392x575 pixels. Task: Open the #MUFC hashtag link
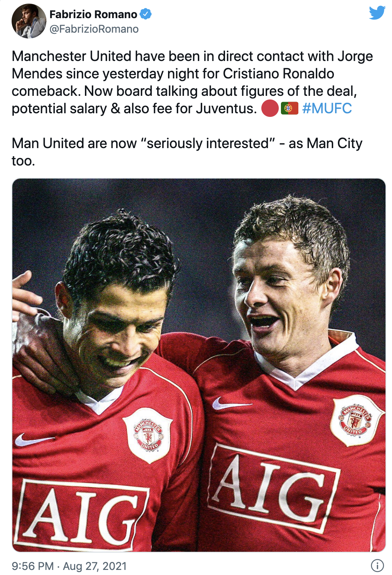(327, 108)
